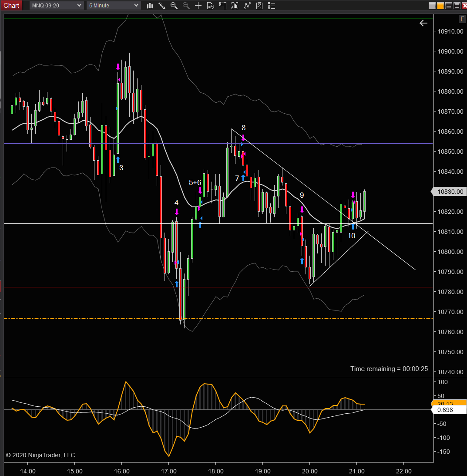Screen dimensions: 467x476
Task: Set the orange interval link square
Action: pos(440,6)
